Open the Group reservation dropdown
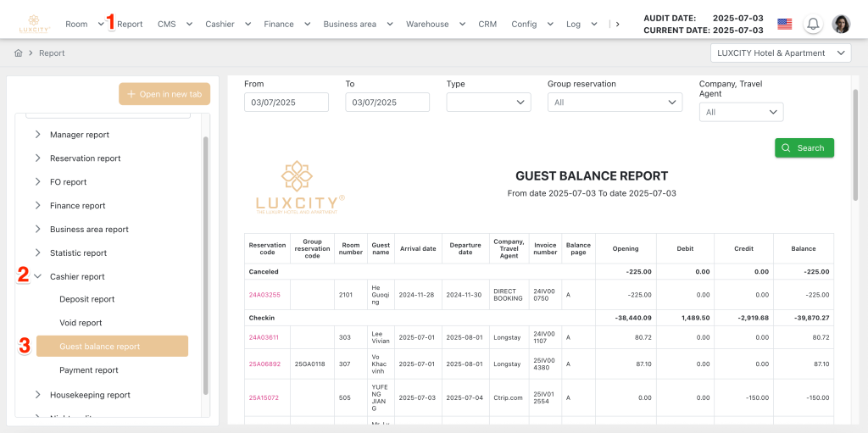The width and height of the screenshot is (868, 433). [615, 102]
